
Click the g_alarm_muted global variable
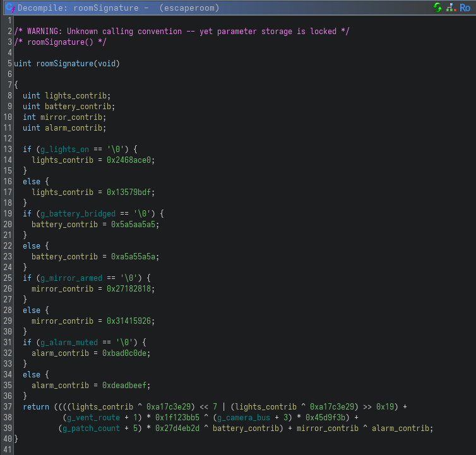coord(69,343)
